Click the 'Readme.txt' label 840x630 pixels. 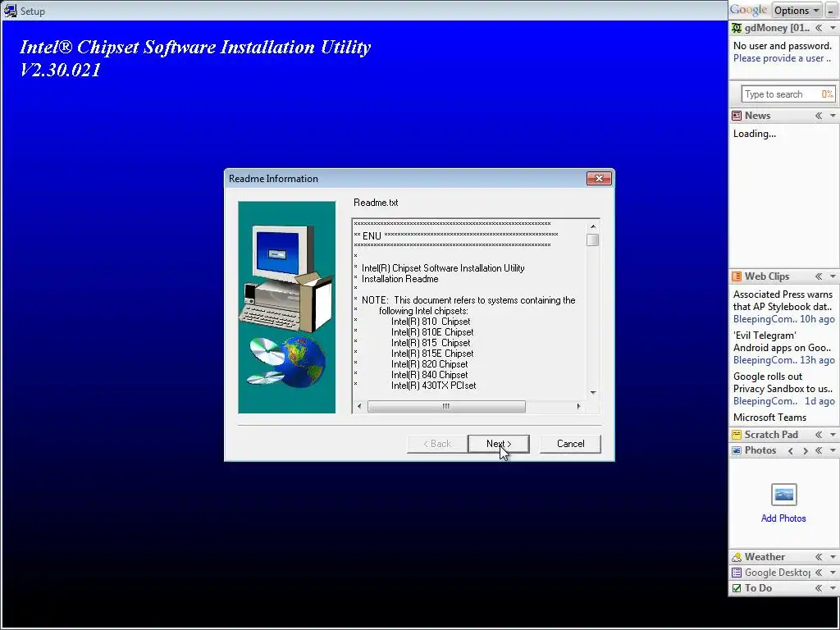click(376, 203)
